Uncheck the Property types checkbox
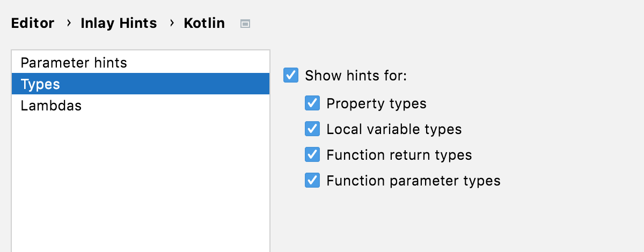Screen dimensions: 644x252 coord(312,103)
